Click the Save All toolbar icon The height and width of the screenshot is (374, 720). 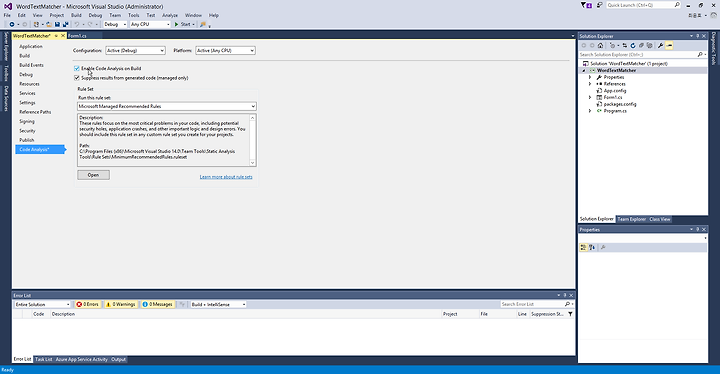tap(65, 24)
